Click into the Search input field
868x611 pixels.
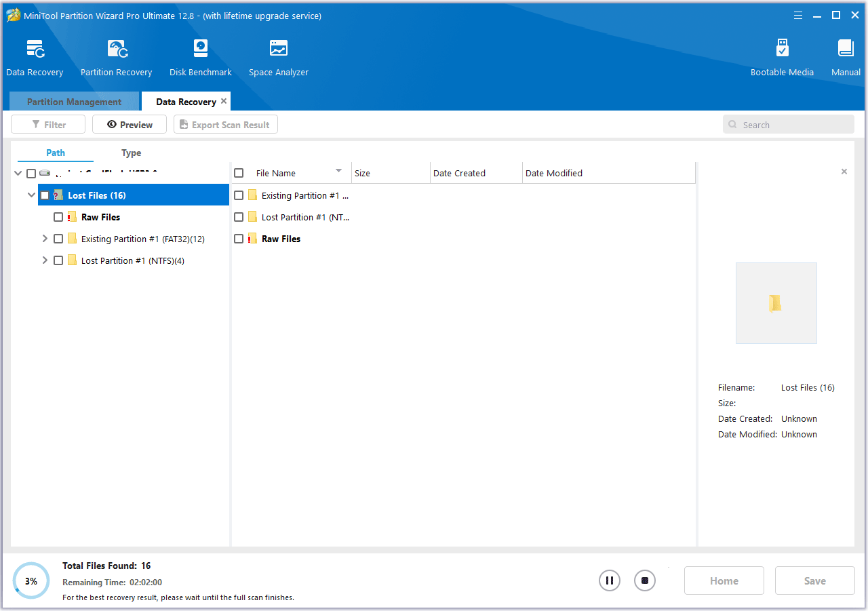[x=789, y=125]
